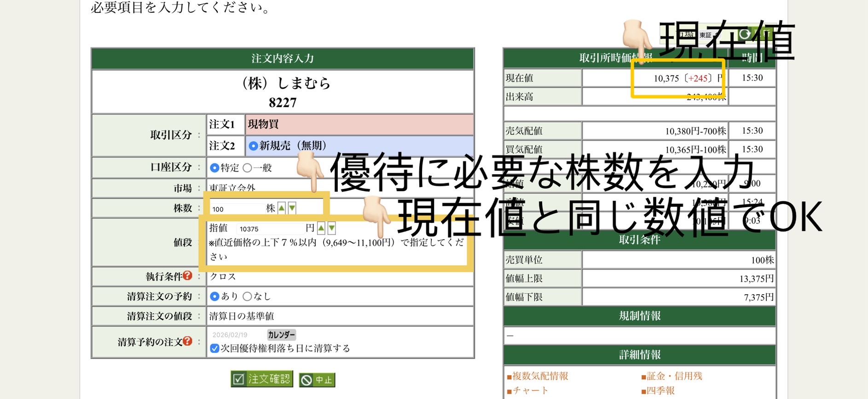The width and height of the screenshot is (868, 399).
Task: Click the 更新 refresh icon
Action: (744, 34)
